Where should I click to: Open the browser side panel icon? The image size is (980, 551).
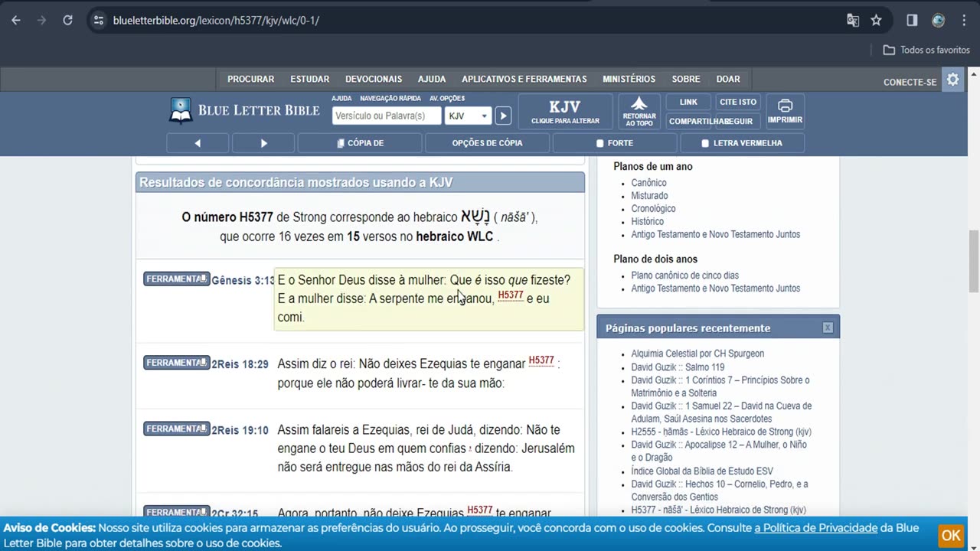(912, 21)
